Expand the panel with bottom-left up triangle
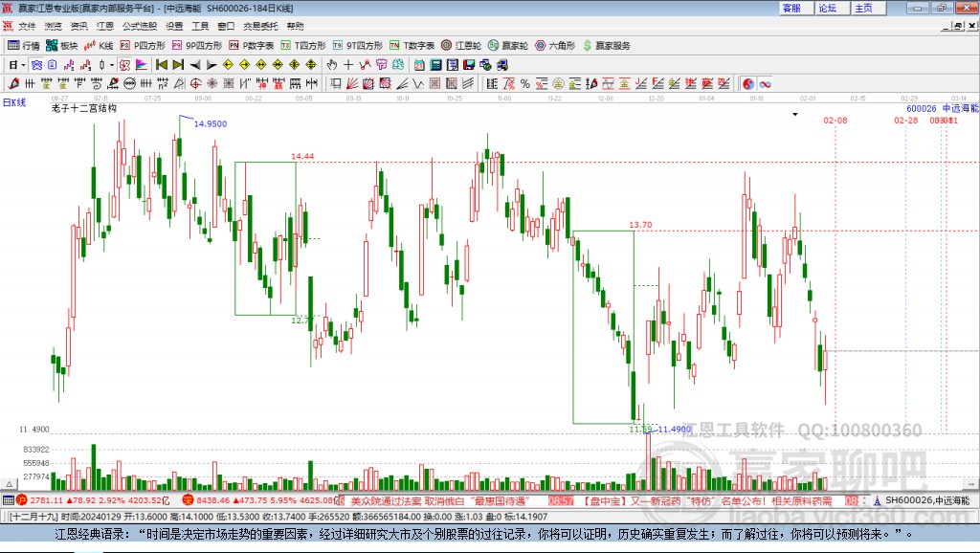 tap(10, 484)
